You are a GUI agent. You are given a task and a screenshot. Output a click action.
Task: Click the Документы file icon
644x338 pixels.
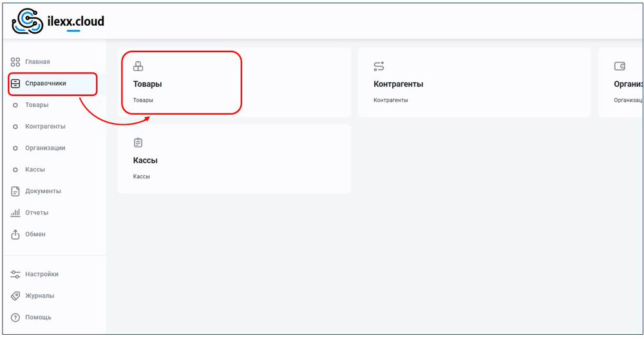(x=15, y=191)
